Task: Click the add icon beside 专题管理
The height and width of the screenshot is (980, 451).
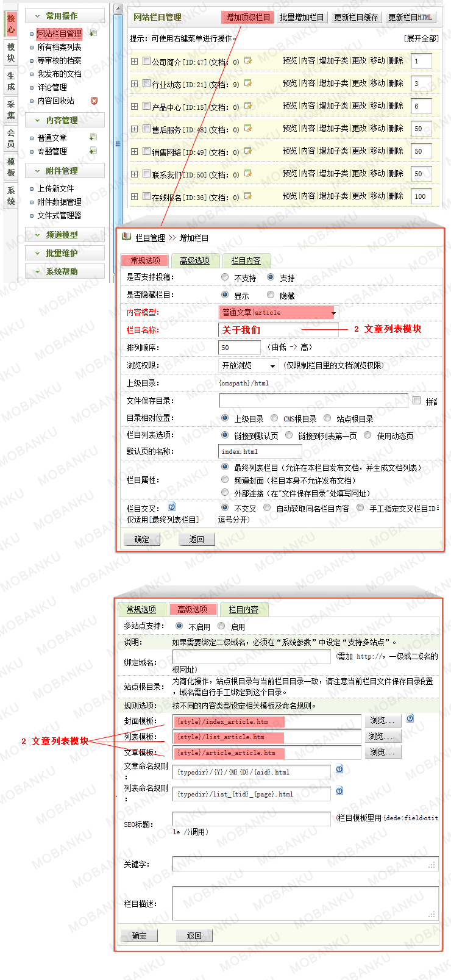Action: pos(93,151)
